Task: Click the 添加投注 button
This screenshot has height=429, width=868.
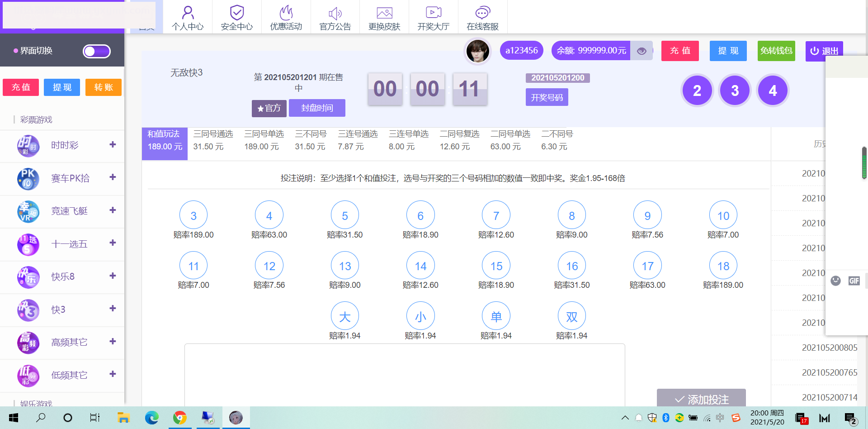Action: pyautogui.click(x=701, y=398)
